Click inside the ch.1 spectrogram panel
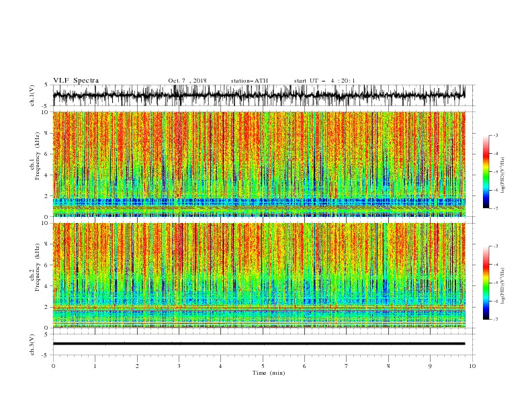532x411 pixels. (259, 164)
